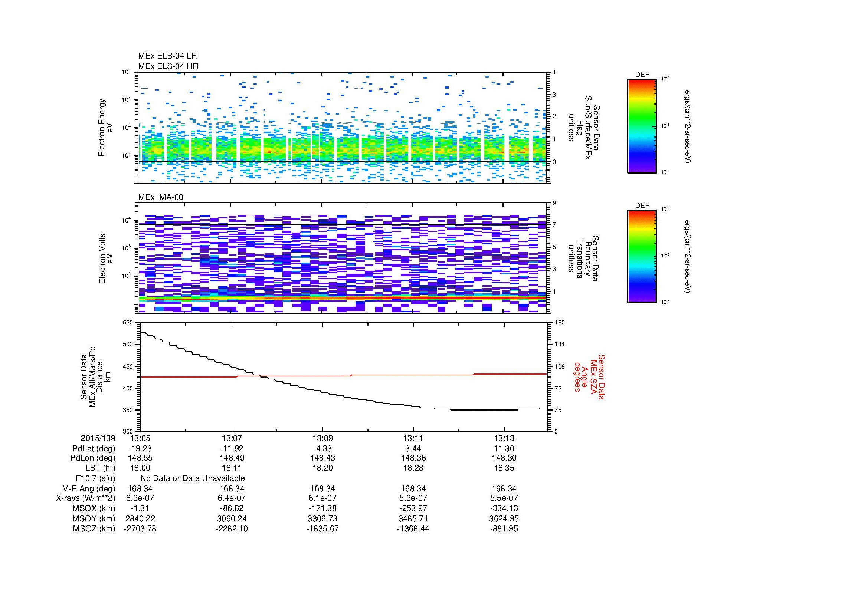Click the MSOY (km) row label
The image size is (868, 613).
click(x=94, y=518)
